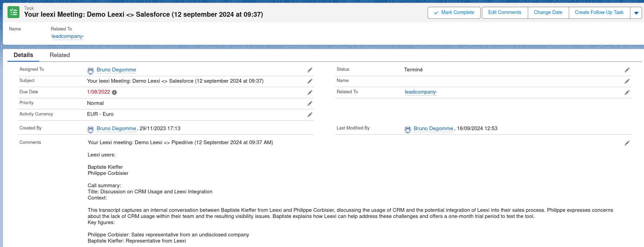This screenshot has width=644, height=247.
Task: Click the green Task icon in header
Action: point(14,12)
